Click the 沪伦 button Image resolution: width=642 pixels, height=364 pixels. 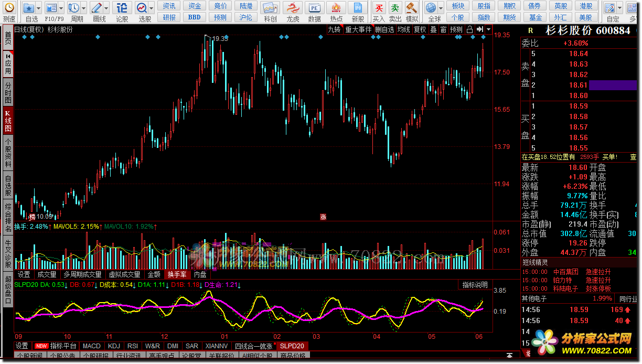(245, 17)
